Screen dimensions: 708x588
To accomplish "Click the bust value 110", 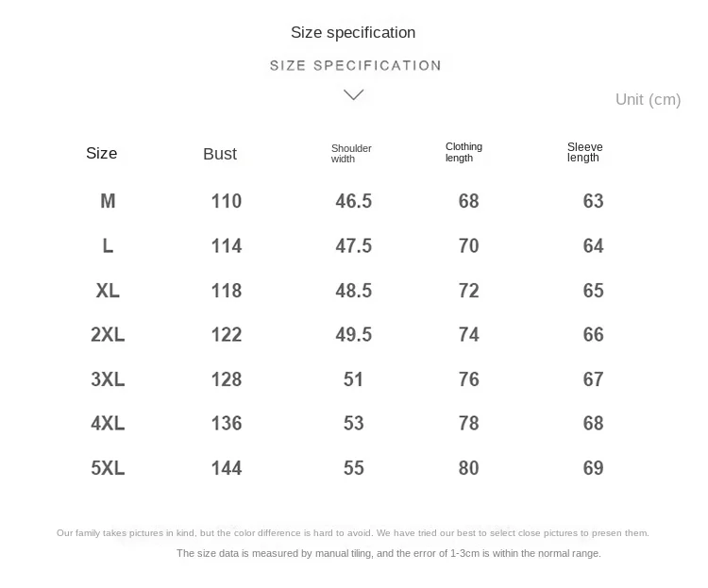I will (x=227, y=201).
